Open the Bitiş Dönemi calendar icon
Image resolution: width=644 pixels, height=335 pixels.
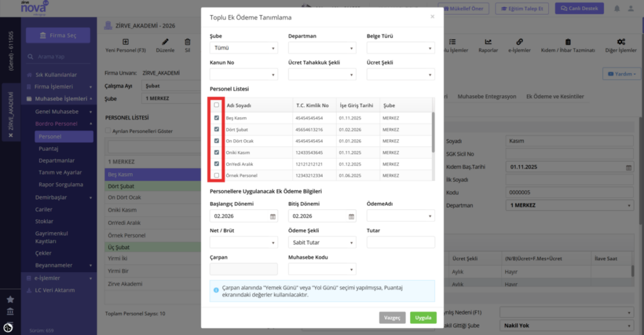tap(351, 217)
